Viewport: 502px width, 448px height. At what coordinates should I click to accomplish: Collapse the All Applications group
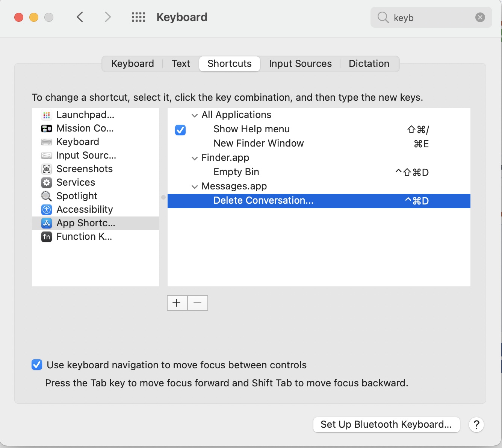(x=195, y=115)
